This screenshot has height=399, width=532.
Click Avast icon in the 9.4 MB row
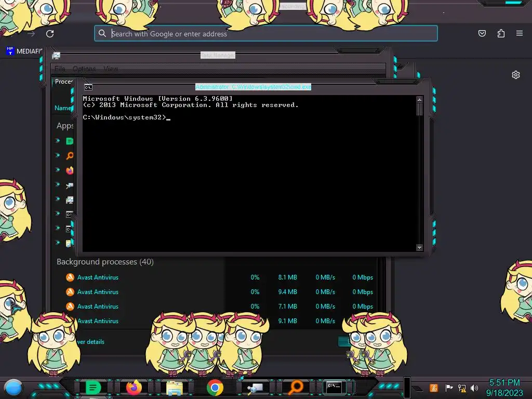[70, 292]
